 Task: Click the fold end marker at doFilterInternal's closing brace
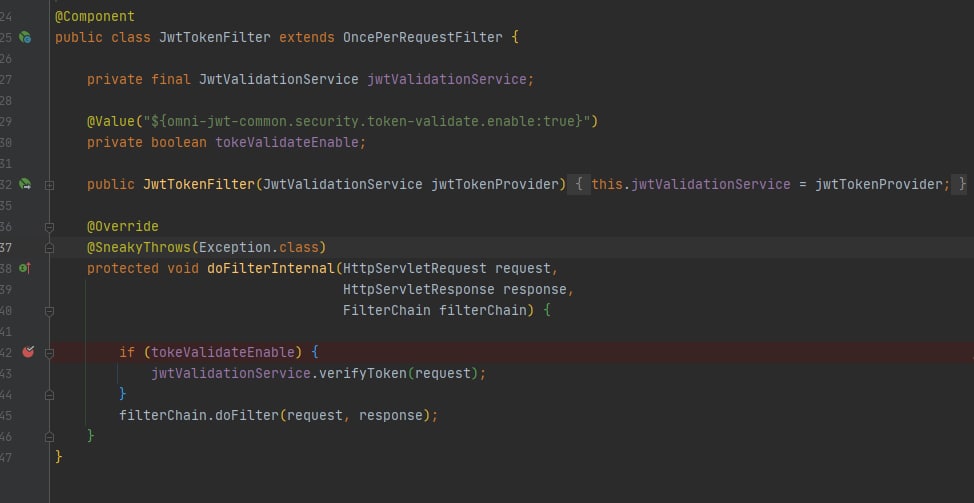49,437
